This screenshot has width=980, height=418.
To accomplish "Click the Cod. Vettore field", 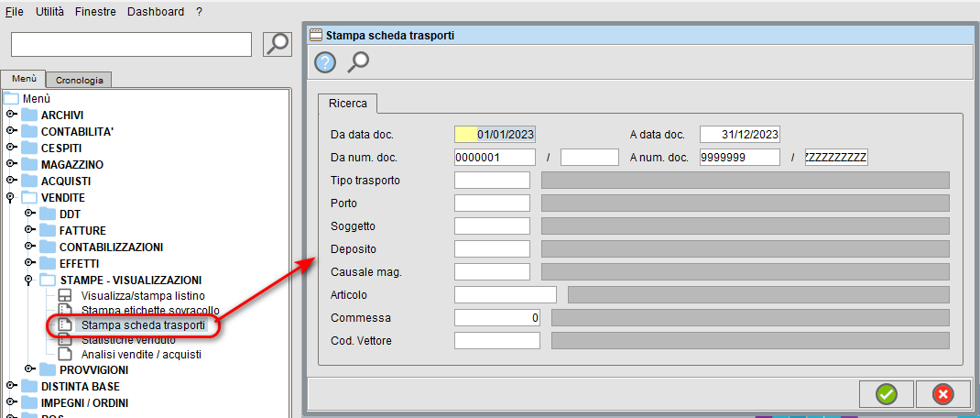I will 497,340.
